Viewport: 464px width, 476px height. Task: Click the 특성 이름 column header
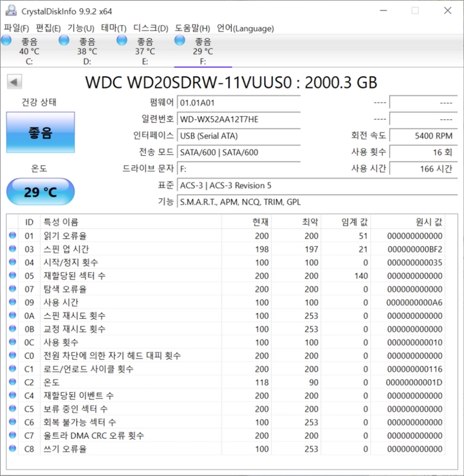[131, 222]
